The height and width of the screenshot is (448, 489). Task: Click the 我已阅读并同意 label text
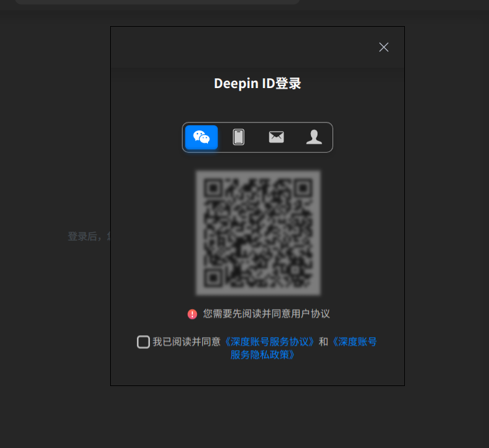click(x=186, y=342)
